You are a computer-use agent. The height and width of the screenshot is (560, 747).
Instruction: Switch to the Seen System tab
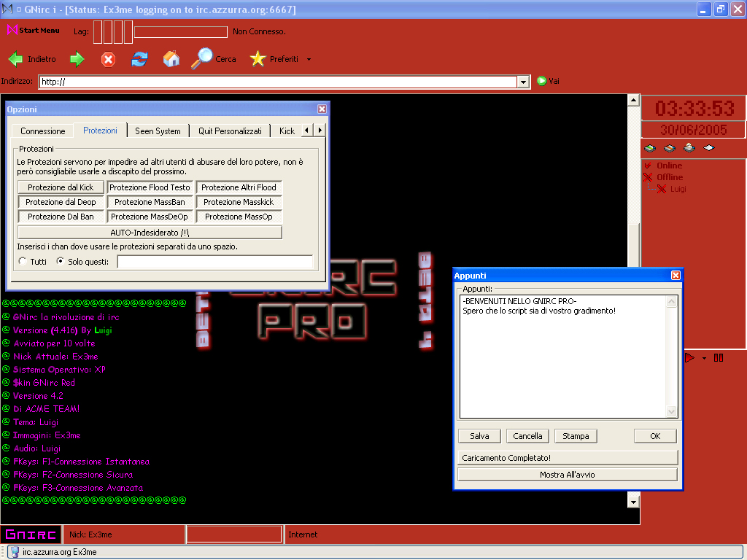point(158,131)
